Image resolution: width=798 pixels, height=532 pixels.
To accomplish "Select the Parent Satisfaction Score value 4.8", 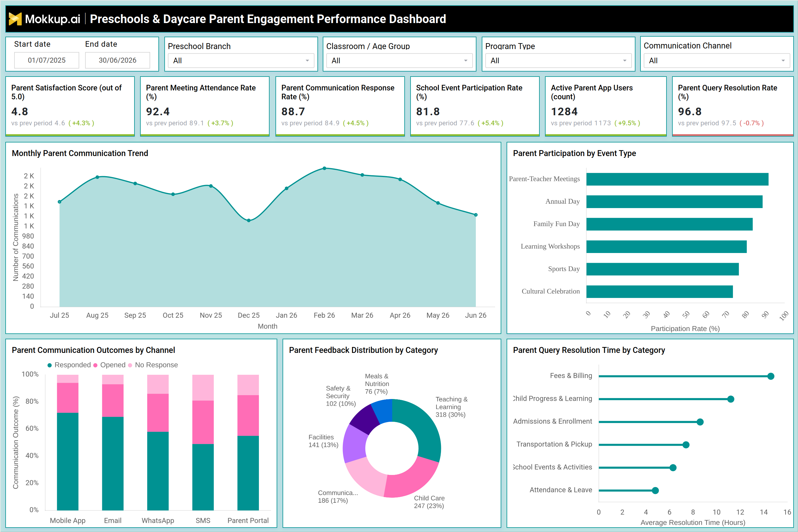I will click(20, 112).
